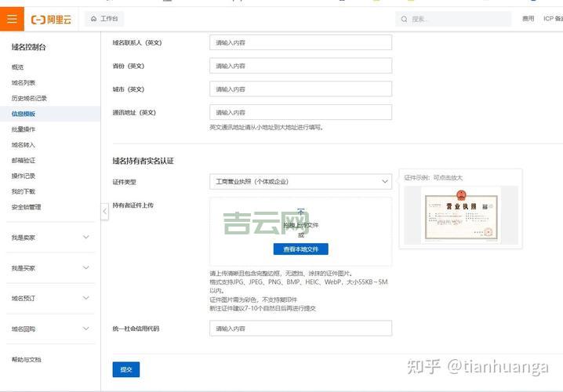Expand the 我是买家 section
Screen dimensions: 563x392
pyautogui.click(x=50, y=268)
